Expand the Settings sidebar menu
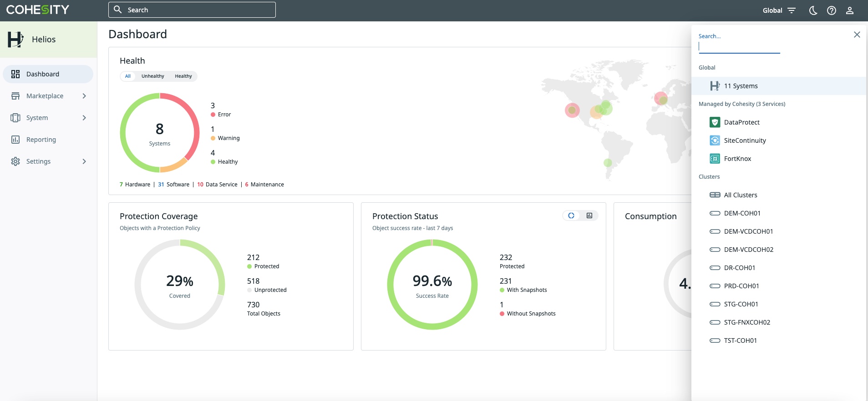The height and width of the screenshot is (401, 868). tap(84, 161)
